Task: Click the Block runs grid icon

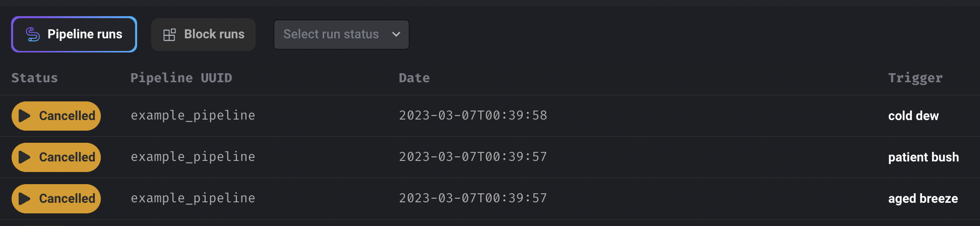Action: 169,34
